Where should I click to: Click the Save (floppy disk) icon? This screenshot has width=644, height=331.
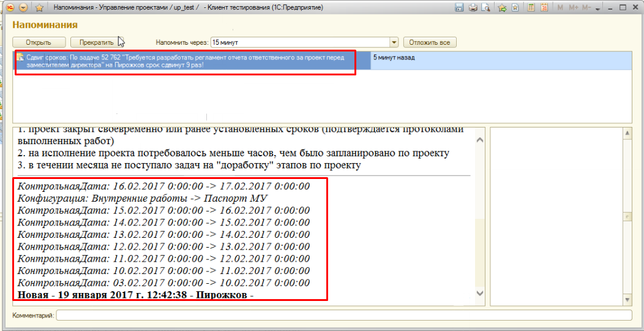tap(460, 7)
